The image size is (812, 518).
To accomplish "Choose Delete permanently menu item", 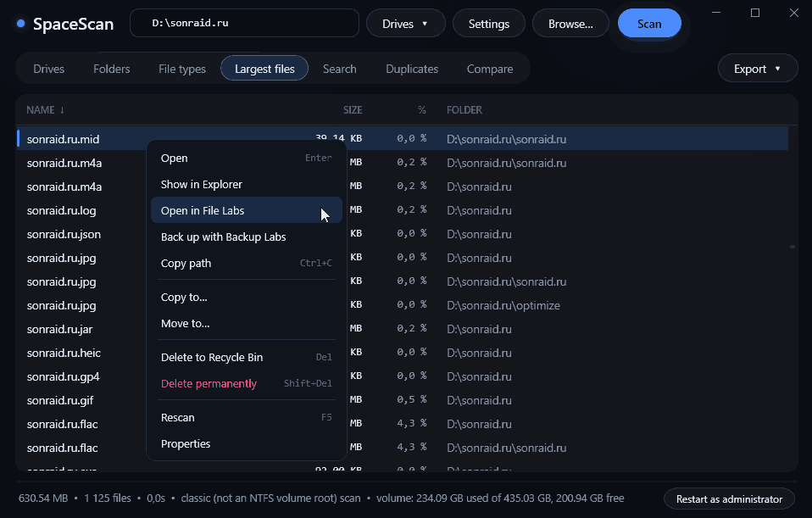I will point(247,384).
